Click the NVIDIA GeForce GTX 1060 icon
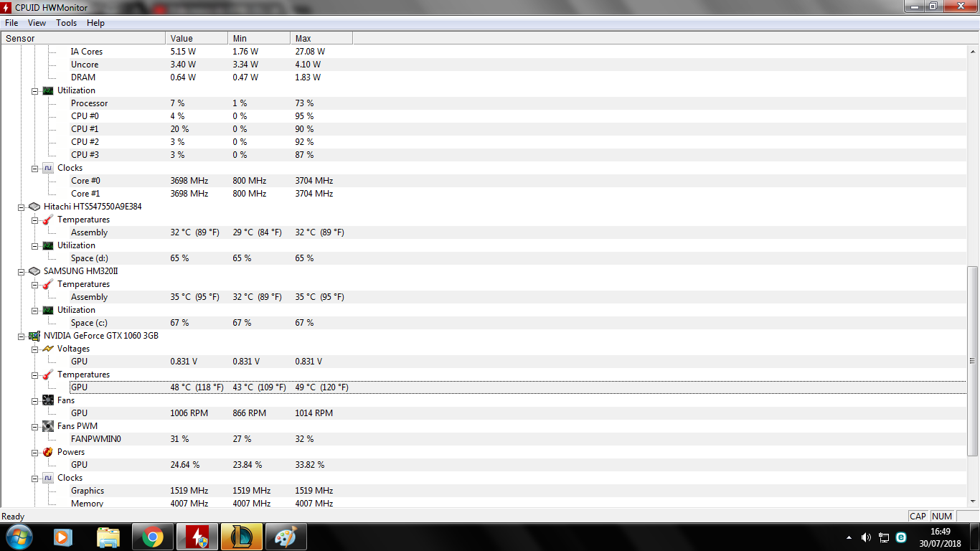 click(34, 336)
